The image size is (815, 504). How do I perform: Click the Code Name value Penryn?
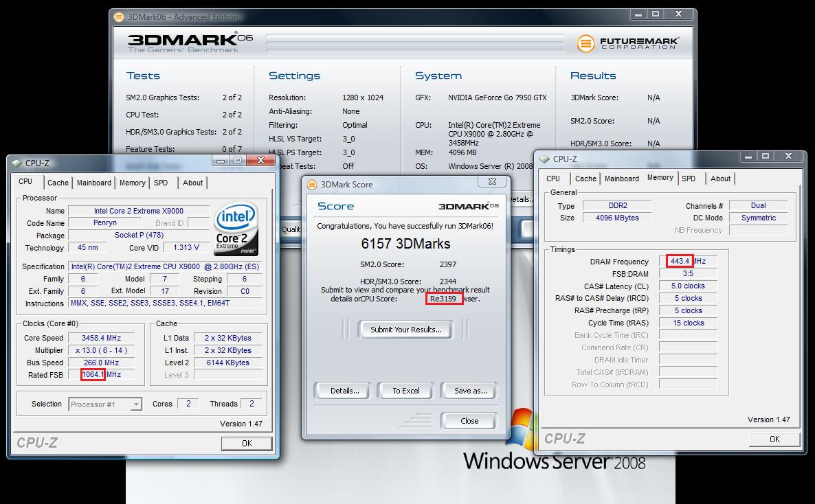click(104, 222)
